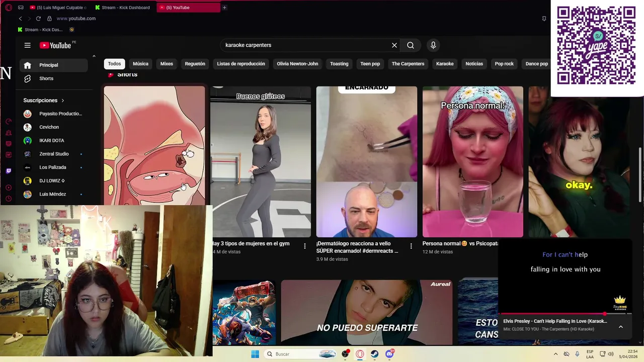Open the dermatologist ENCARNADO short thumbnail

(x=367, y=161)
